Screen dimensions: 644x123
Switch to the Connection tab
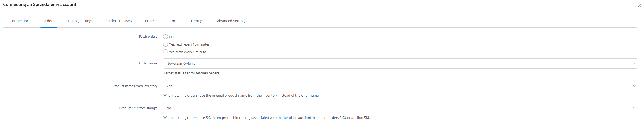click(19, 21)
